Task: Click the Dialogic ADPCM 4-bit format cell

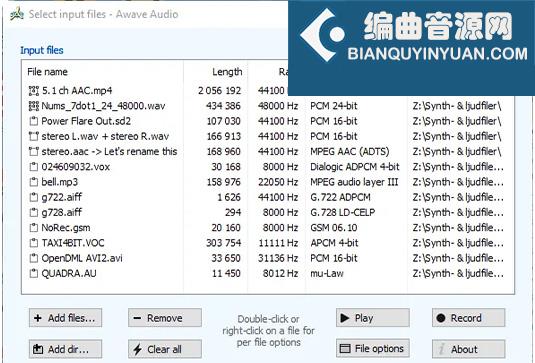Action: click(355, 167)
